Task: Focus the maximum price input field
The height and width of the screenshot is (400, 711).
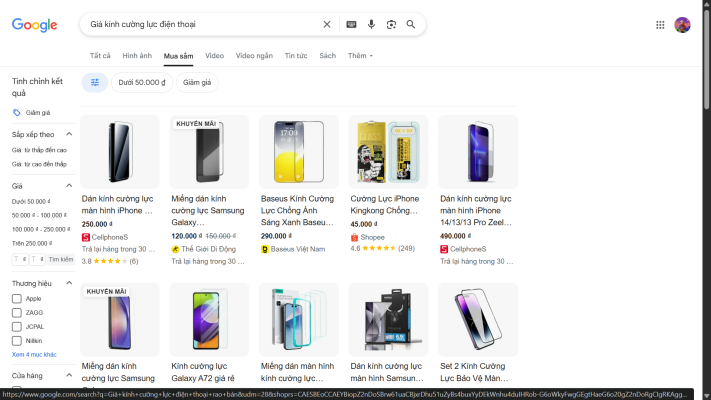Action: pos(37,259)
